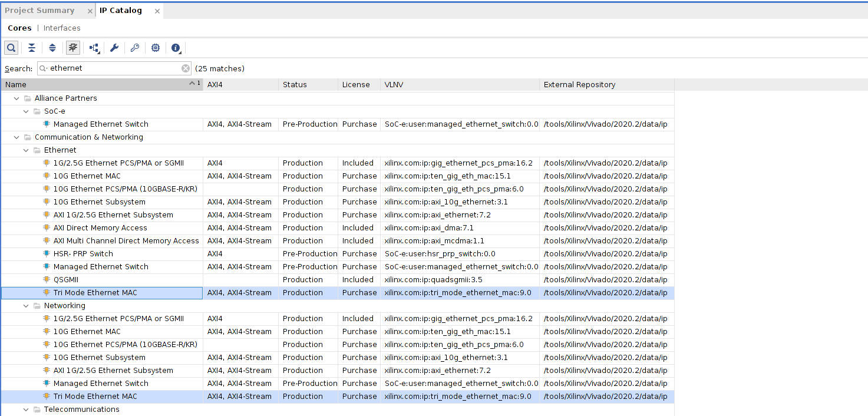
Task: Expand all catalog tree nodes
Action: (x=52, y=48)
